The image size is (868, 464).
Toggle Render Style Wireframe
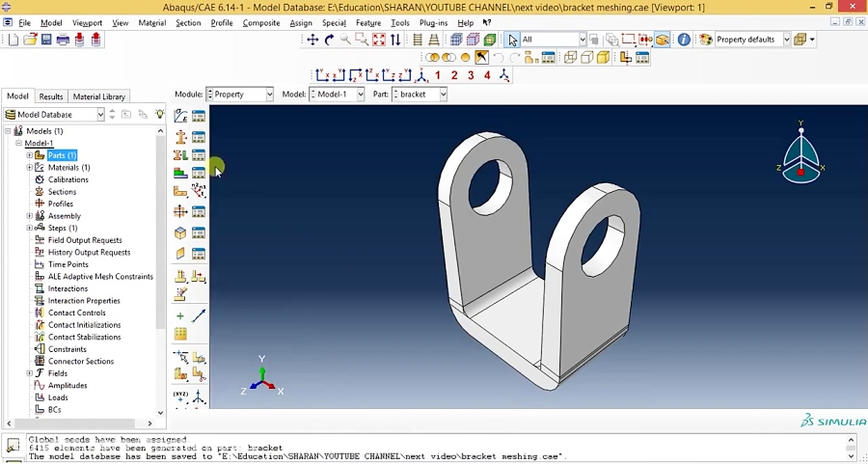coord(570,58)
